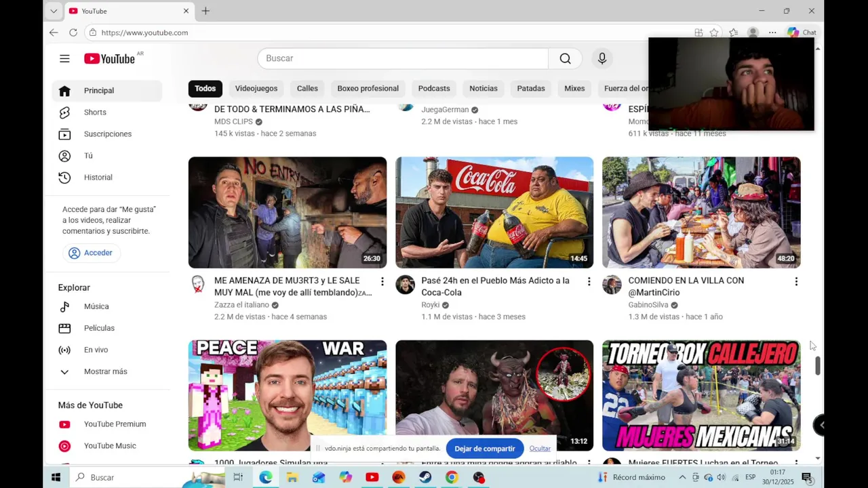
Task: Open the Coca-Cola thumbnail video
Action: click(x=494, y=213)
